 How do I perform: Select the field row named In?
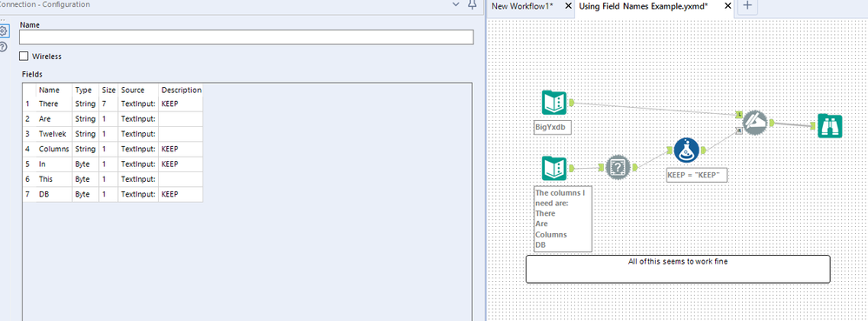(113, 164)
